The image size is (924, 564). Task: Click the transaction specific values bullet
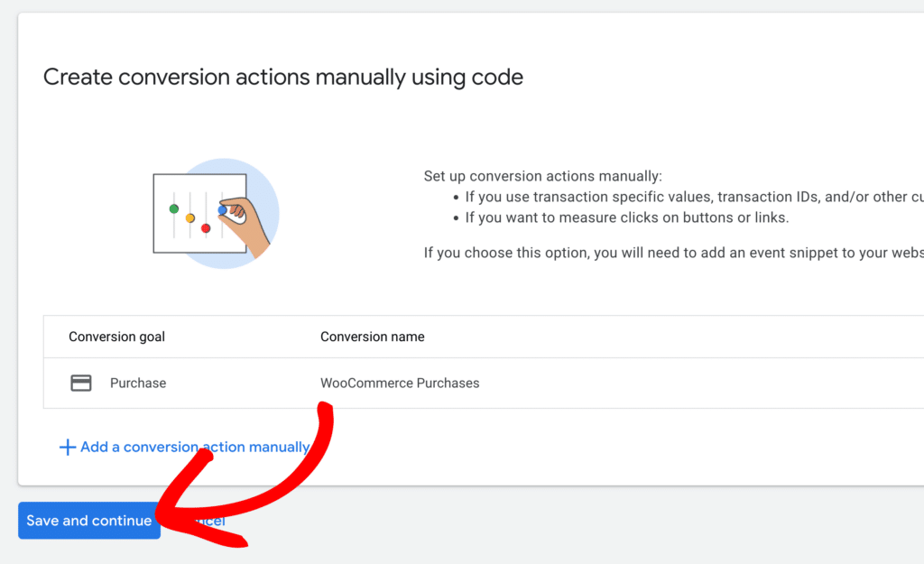click(686, 197)
